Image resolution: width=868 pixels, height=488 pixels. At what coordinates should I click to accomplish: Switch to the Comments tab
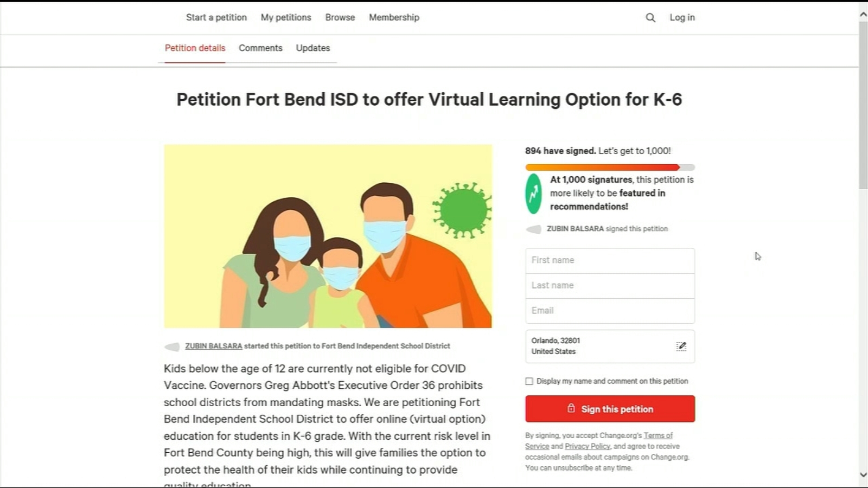tap(260, 48)
